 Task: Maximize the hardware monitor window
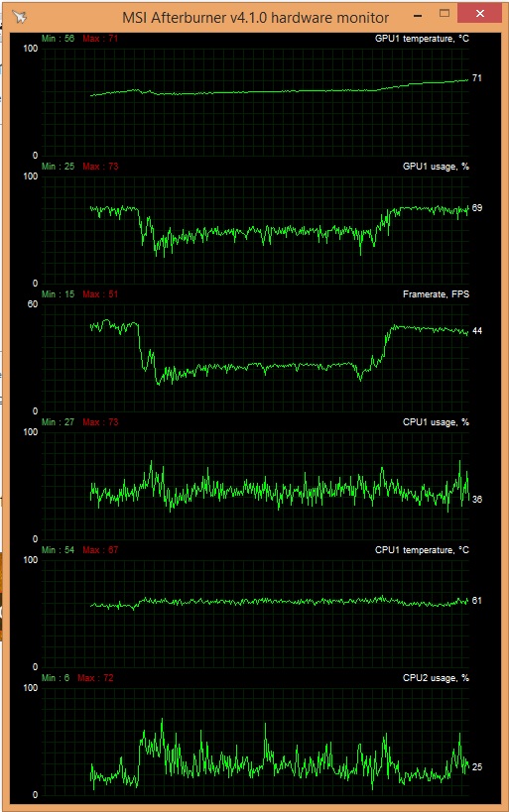click(445, 14)
